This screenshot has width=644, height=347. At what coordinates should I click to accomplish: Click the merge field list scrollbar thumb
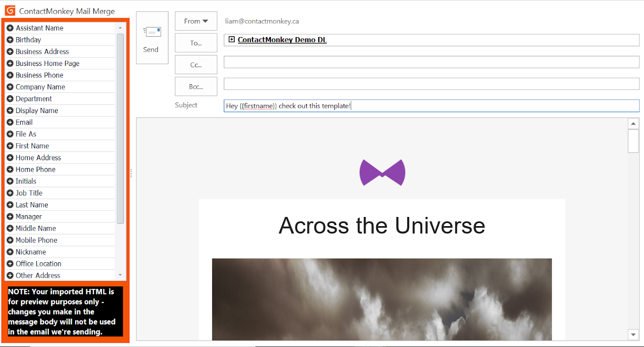[x=120, y=129]
